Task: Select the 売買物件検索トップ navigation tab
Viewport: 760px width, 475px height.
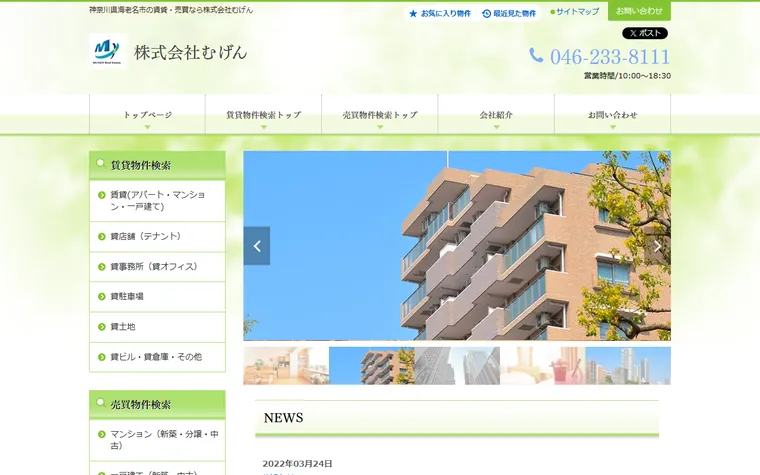Action: click(x=380, y=115)
